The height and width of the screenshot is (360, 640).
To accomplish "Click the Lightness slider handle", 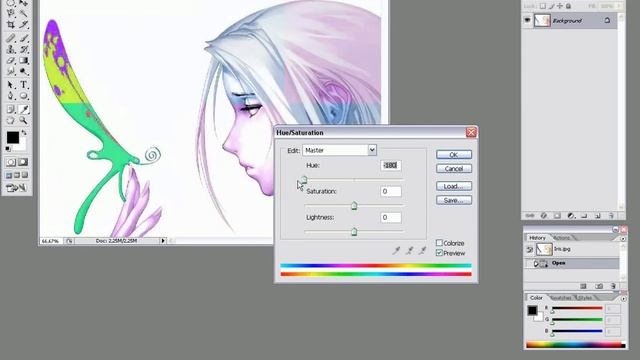I will coord(354,232).
